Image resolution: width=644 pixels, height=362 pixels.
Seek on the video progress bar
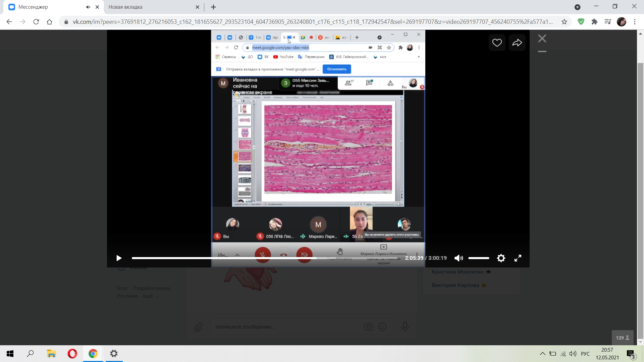[x=265, y=258]
